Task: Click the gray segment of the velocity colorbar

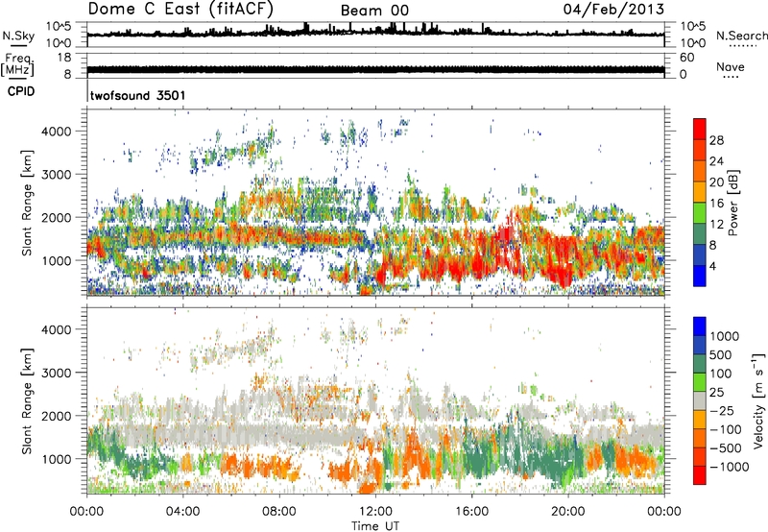Action: coord(700,401)
